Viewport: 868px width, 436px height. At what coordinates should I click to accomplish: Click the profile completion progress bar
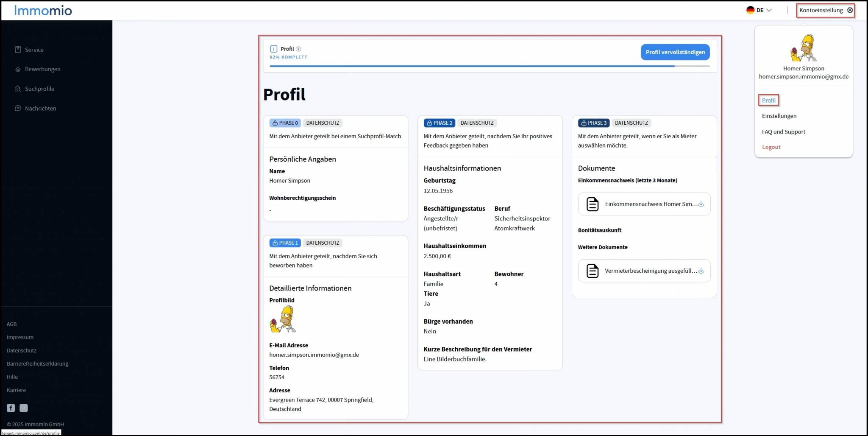490,66
